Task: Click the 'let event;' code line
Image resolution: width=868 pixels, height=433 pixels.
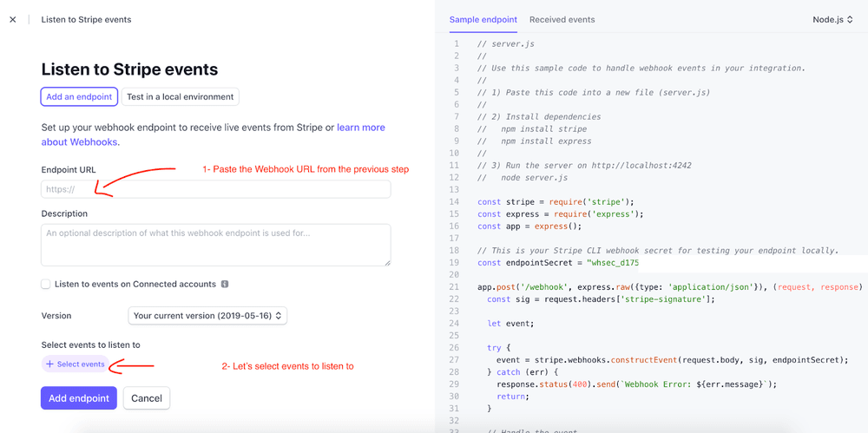Action: click(x=510, y=324)
